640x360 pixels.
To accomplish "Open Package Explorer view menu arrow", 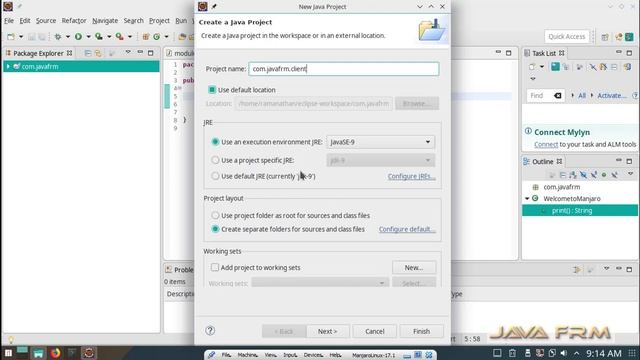I will 128,53.
